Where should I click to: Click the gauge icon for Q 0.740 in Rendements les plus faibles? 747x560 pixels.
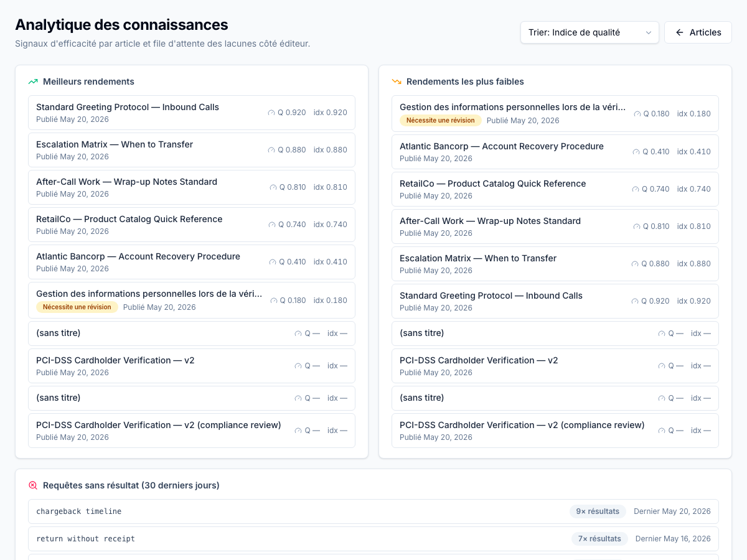tap(636, 189)
